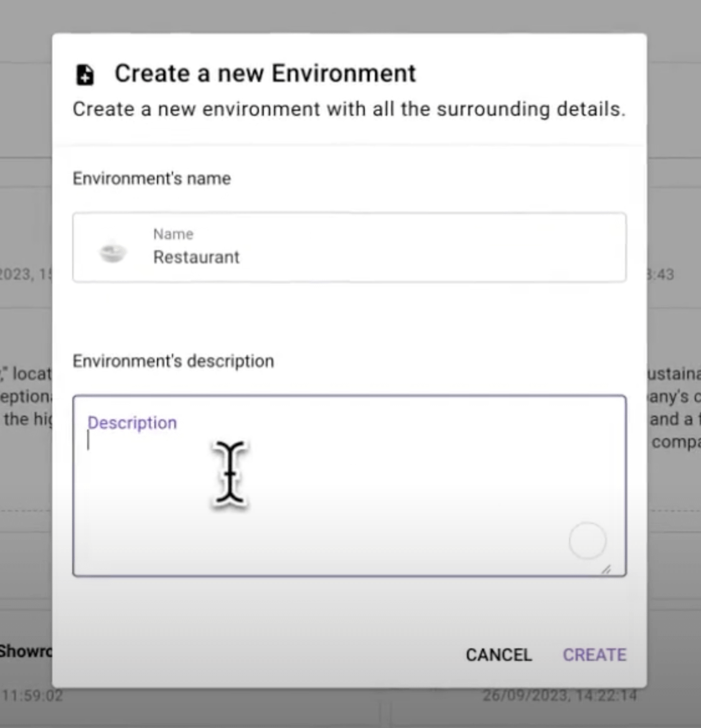701x728 pixels.
Task: Click the circular indicator inside the Description box
Action: pos(587,541)
